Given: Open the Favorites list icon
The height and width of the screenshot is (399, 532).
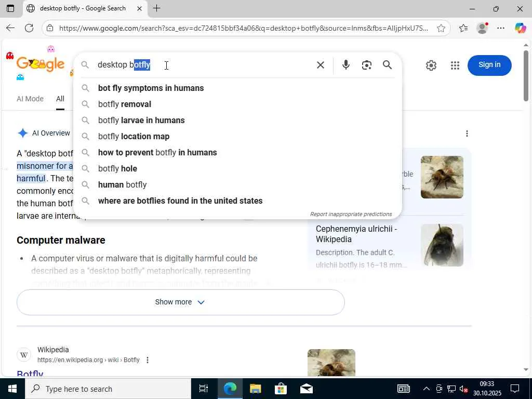Looking at the screenshot, I should (x=463, y=28).
